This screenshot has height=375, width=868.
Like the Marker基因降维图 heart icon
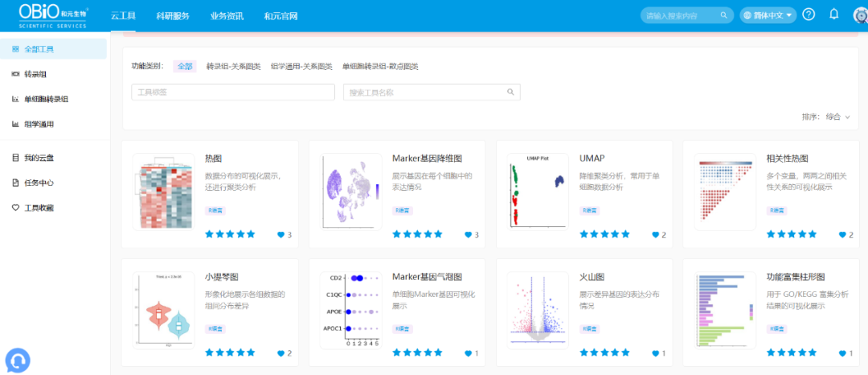coord(469,235)
